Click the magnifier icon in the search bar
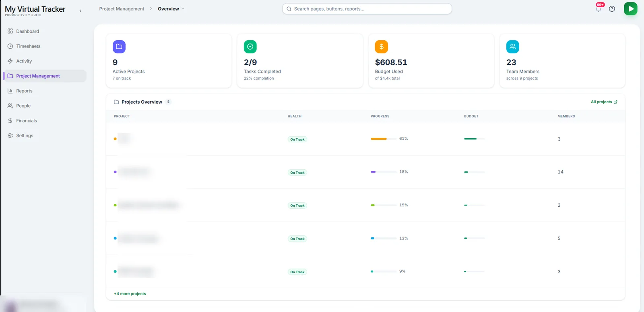Image resolution: width=644 pixels, height=312 pixels. [289, 9]
